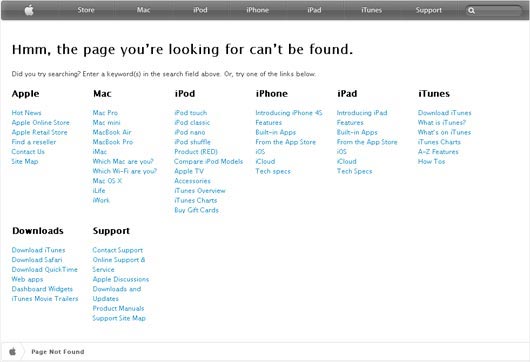The height and width of the screenshot is (362, 530).
Task: Open the iPod classic link
Action: [x=192, y=123]
